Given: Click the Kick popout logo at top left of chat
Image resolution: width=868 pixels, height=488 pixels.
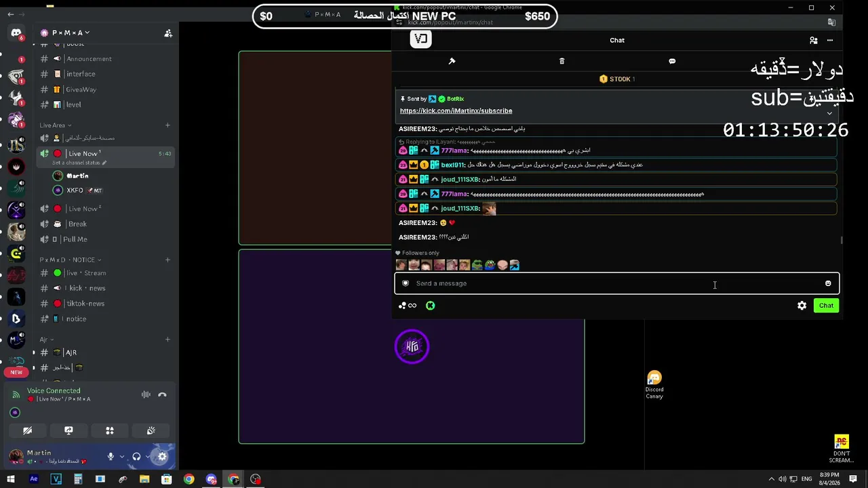Looking at the screenshot, I should (x=421, y=39).
